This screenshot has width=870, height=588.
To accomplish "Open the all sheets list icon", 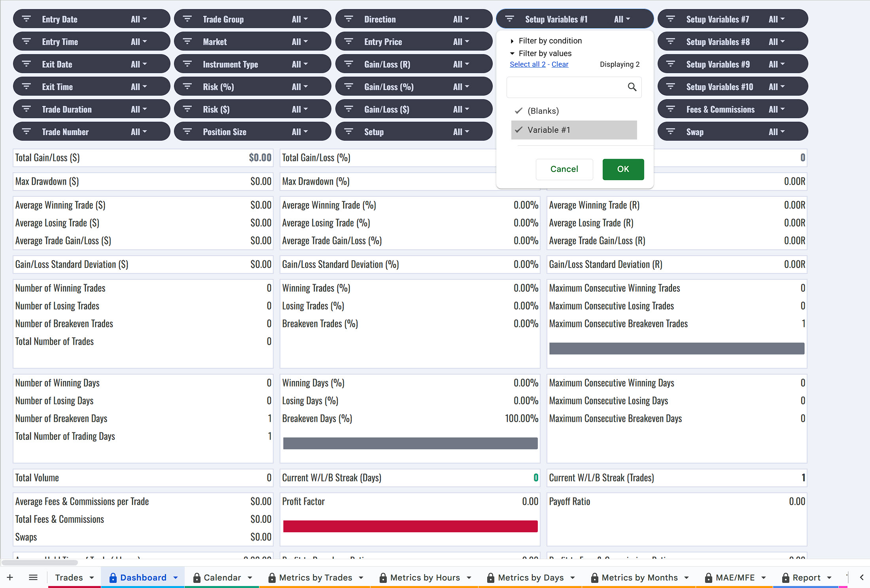I will [33, 577].
